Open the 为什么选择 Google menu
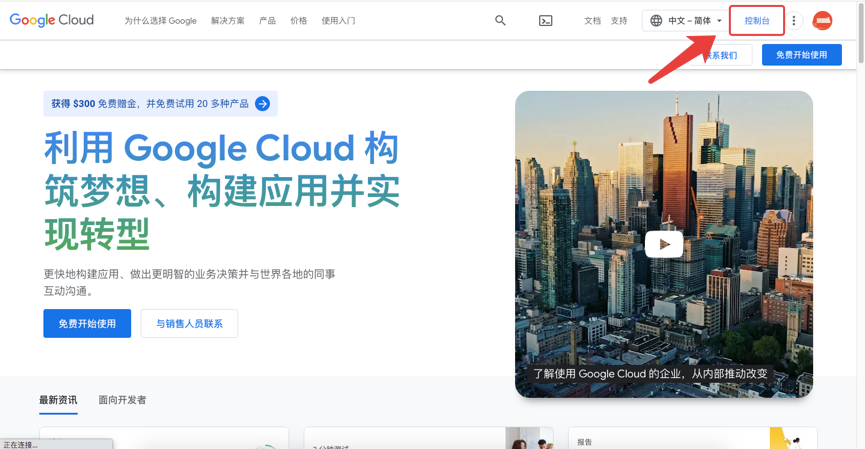The width and height of the screenshot is (865, 449). (160, 20)
